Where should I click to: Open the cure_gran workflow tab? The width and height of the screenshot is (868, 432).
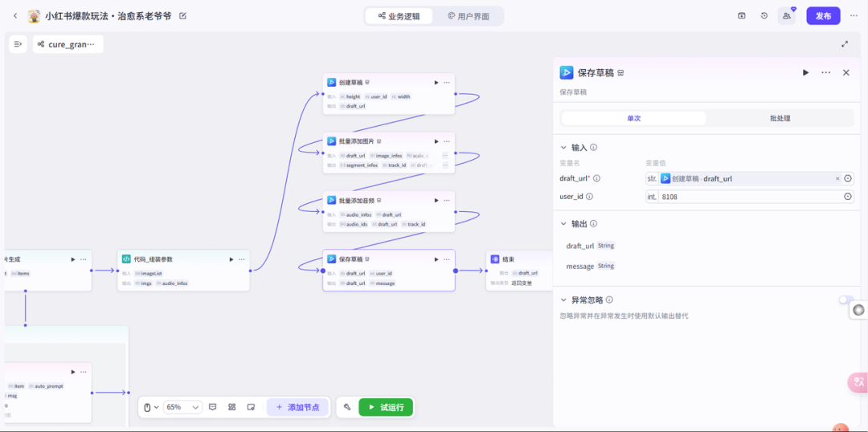tap(68, 44)
